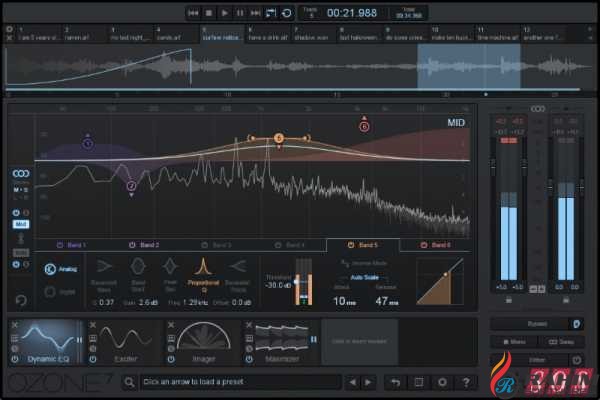This screenshot has width=600, height=400.
Task: Toggle Band 5 power on/off
Action: 350,244
